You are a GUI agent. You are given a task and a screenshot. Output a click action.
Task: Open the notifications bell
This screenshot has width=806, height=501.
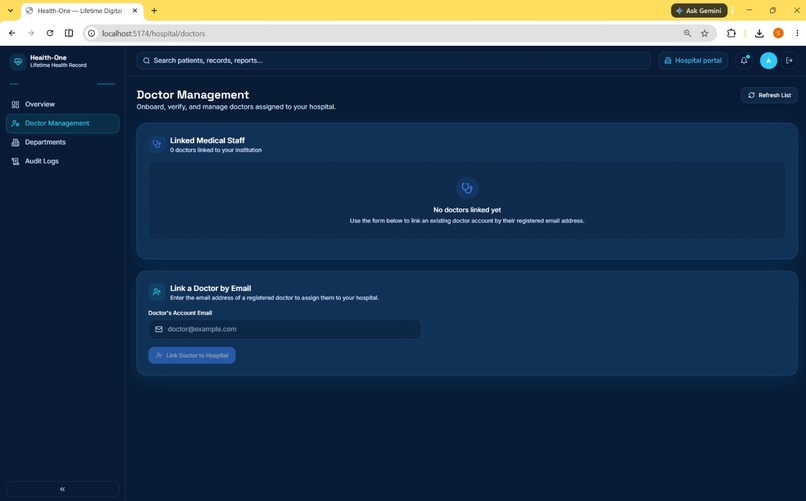(744, 61)
